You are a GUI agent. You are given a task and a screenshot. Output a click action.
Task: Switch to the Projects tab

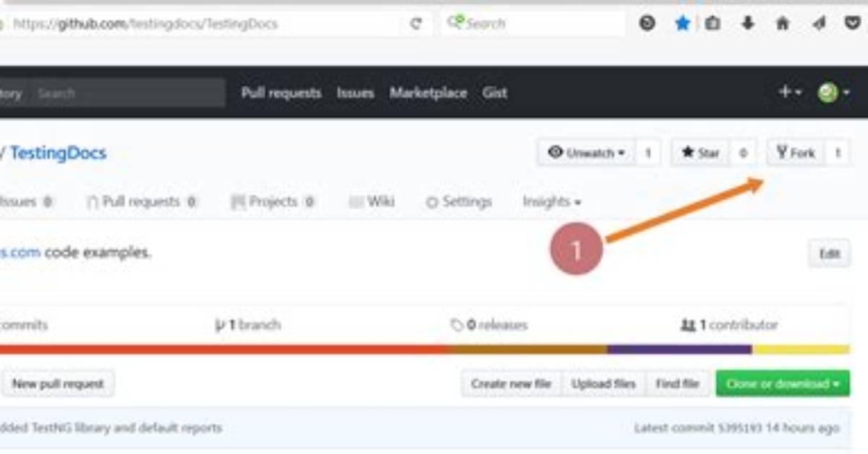click(273, 202)
